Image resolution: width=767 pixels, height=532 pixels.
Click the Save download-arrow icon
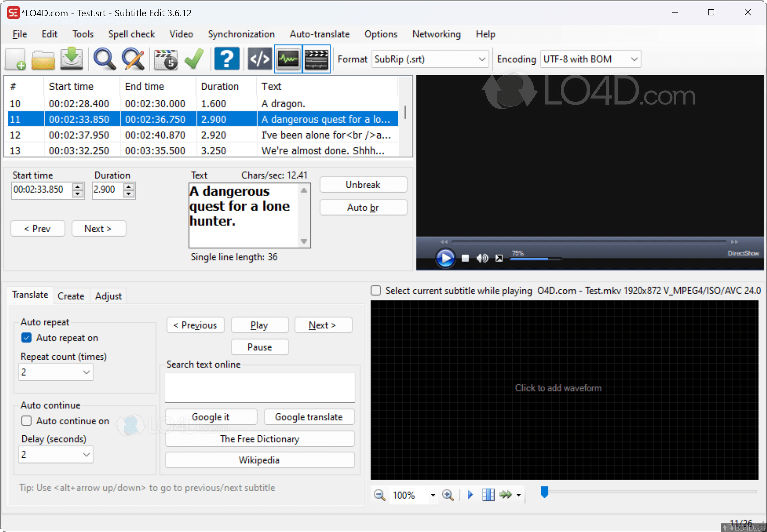coord(71,59)
